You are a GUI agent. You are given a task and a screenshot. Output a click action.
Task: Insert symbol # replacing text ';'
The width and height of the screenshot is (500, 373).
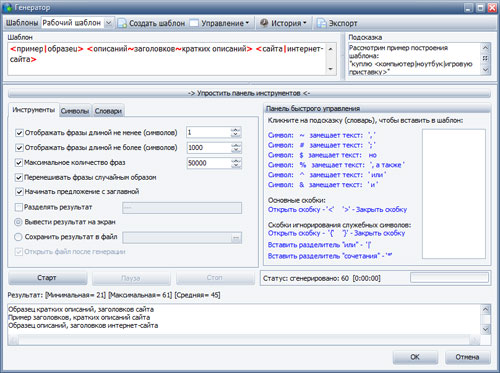[x=322, y=145]
